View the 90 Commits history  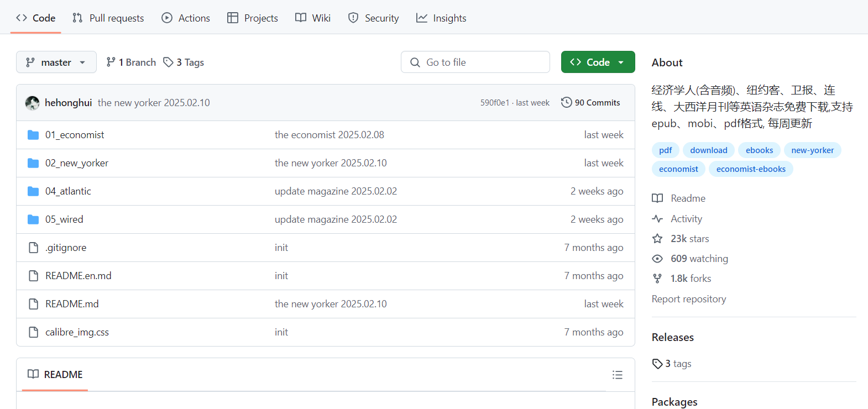click(597, 103)
